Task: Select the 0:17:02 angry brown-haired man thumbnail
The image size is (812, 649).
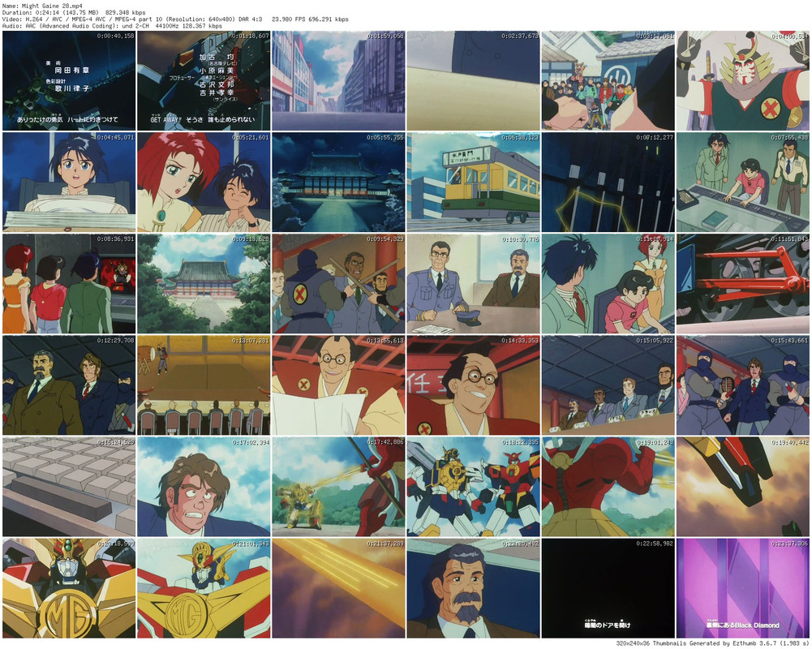Action: pos(204,487)
